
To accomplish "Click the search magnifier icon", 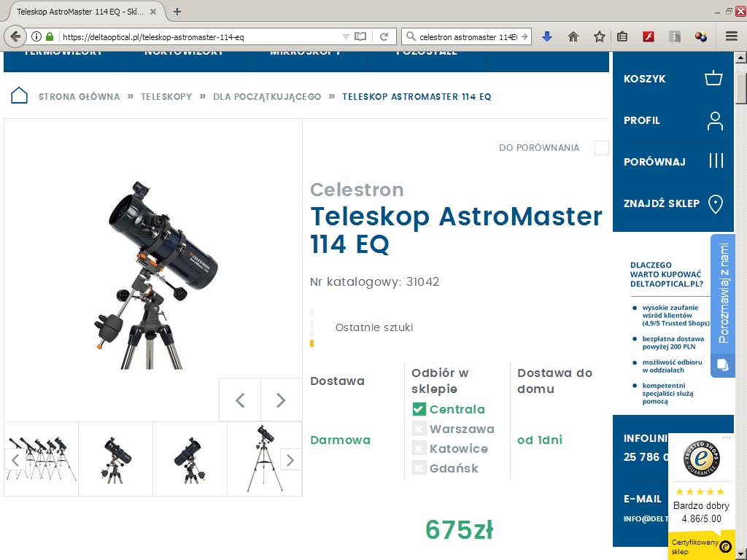I will click(411, 36).
